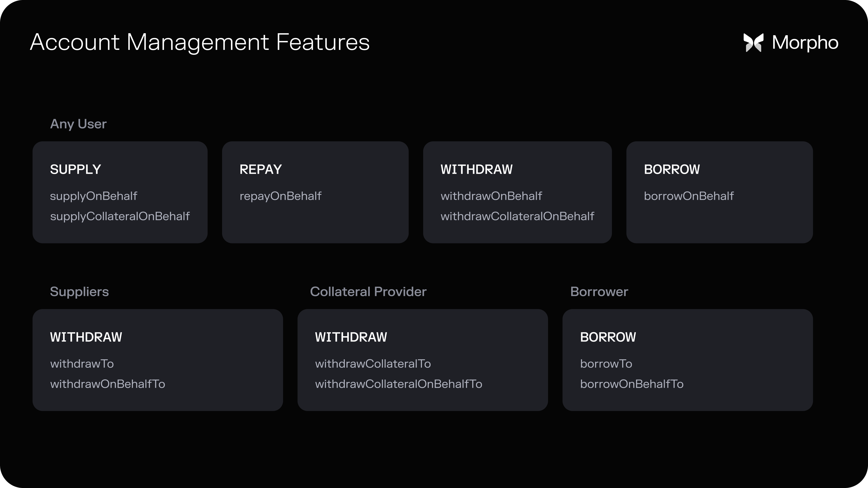Click the Morpho brand name text
The width and height of the screenshot is (868, 488).
(x=805, y=43)
